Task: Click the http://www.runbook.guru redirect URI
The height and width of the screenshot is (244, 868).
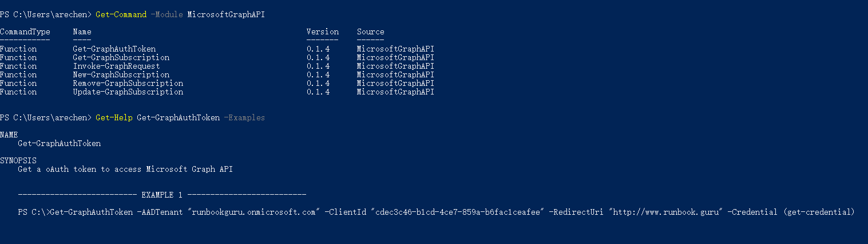Action: 666,212
